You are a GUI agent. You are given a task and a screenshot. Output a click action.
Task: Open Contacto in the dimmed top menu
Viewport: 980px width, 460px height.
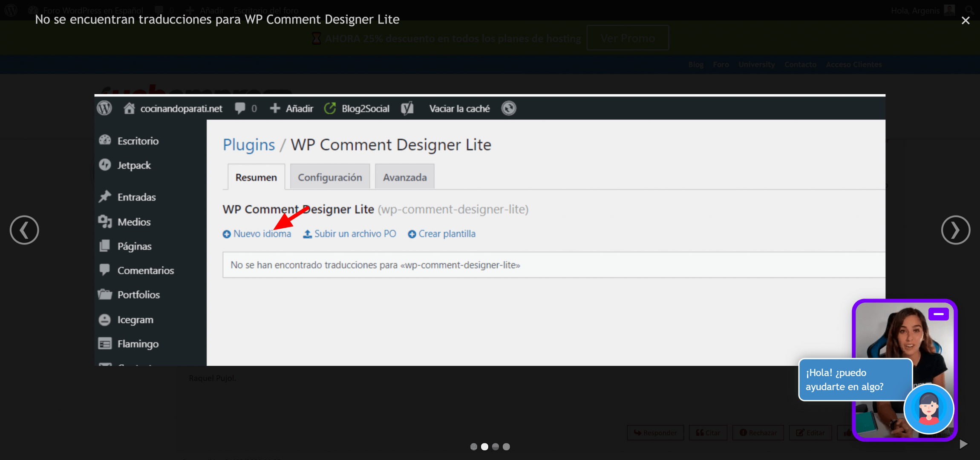coord(801,65)
